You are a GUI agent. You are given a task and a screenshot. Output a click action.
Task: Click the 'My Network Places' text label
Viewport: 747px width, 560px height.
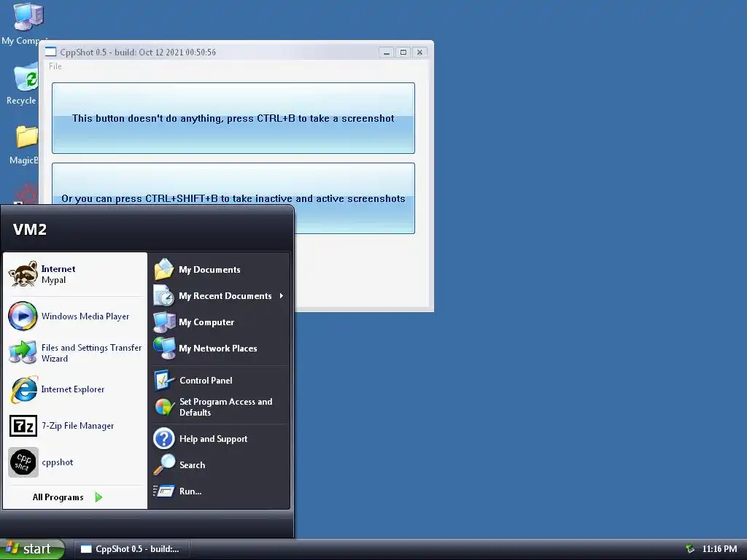click(217, 348)
